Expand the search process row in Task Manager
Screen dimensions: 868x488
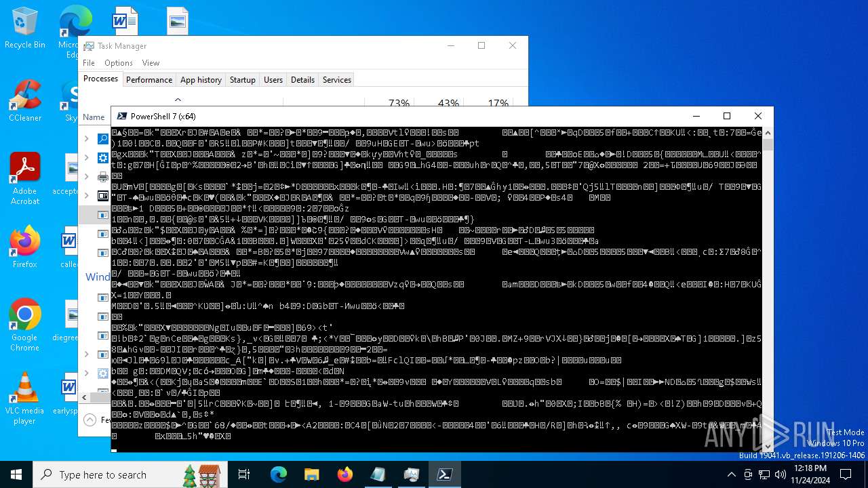[86, 139]
